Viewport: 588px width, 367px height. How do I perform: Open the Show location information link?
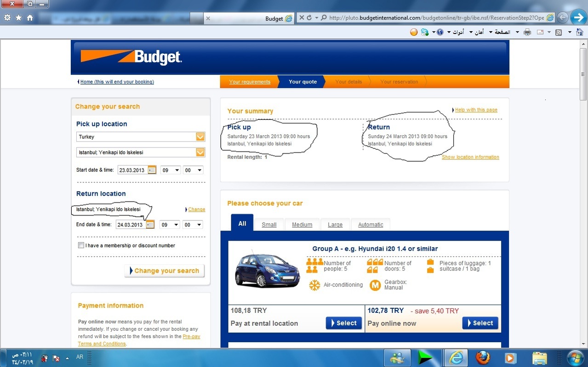(470, 157)
